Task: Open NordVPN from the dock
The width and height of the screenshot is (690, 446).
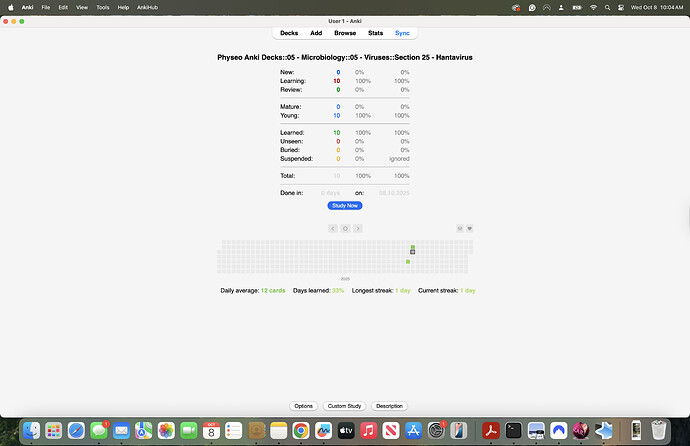Action: 558,431
